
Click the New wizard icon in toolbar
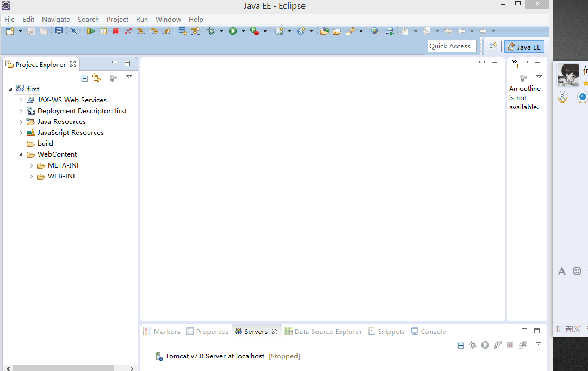[x=10, y=31]
